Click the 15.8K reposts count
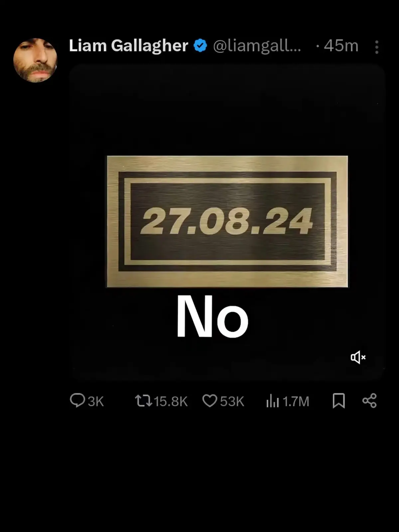The height and width of the screenshot is (532, 399). click(x=171, y=401)
